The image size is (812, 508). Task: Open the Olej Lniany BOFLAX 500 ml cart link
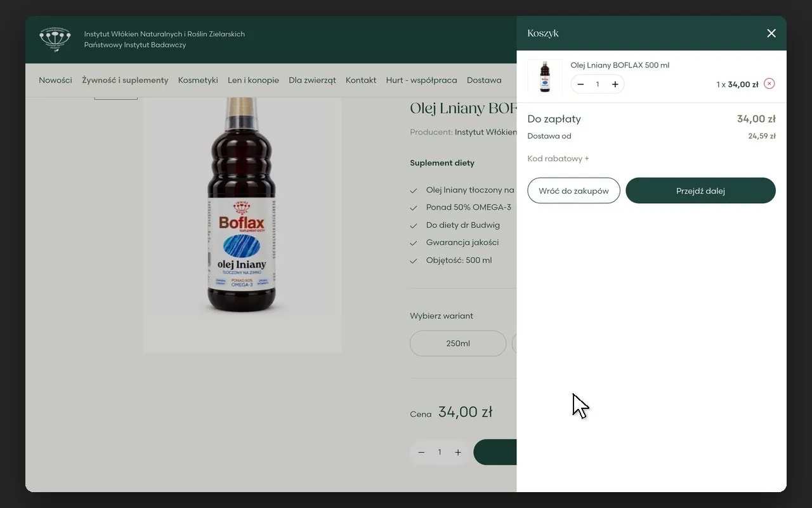[x=620, y=65]
